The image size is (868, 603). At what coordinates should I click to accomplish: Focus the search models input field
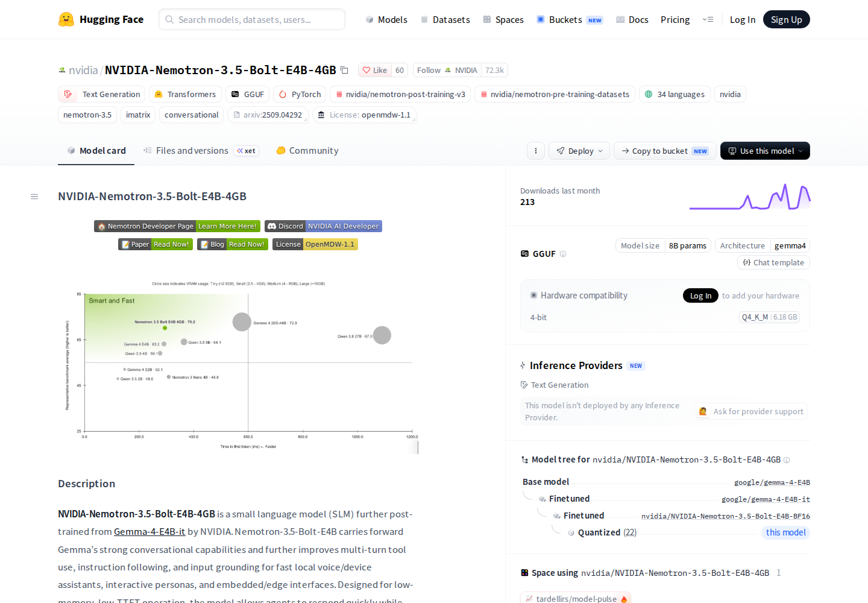(x=252, y=19)
